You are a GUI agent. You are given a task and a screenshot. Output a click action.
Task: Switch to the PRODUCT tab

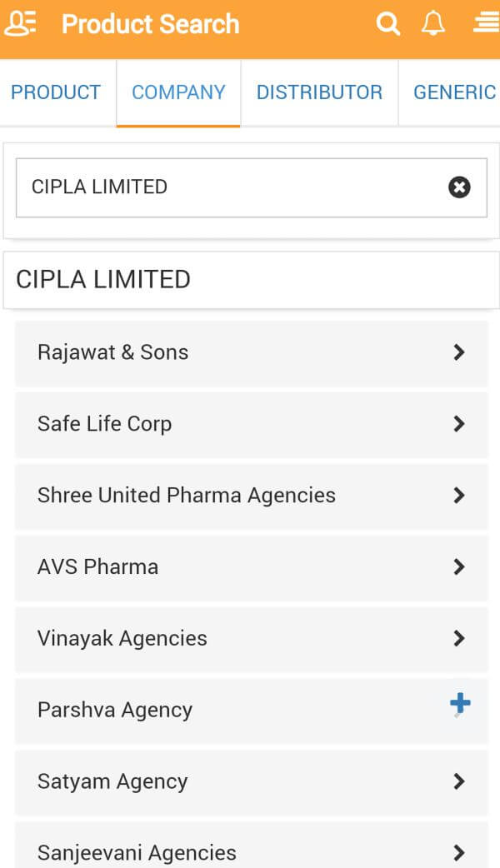(56, 92)
